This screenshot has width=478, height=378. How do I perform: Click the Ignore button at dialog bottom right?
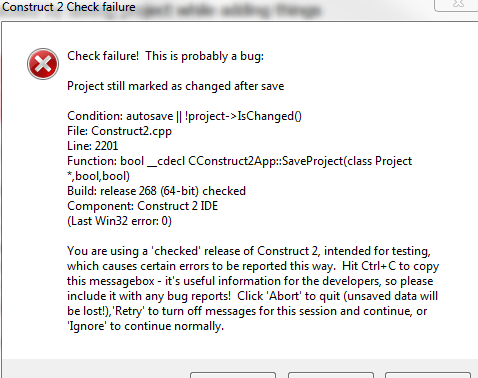428,375
